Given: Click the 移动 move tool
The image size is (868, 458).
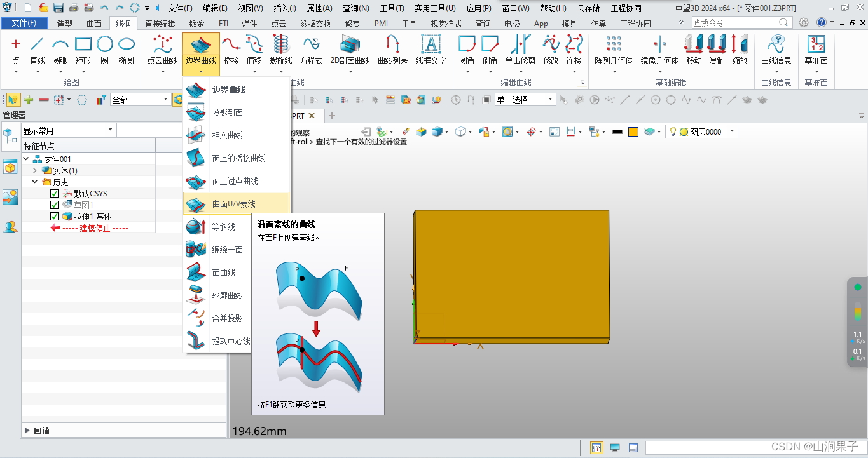Looking at the screenshot, I should coord(694,50).
